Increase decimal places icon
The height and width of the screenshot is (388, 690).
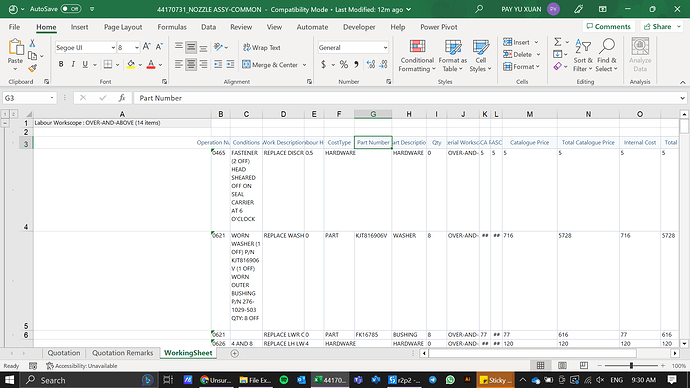371,65
